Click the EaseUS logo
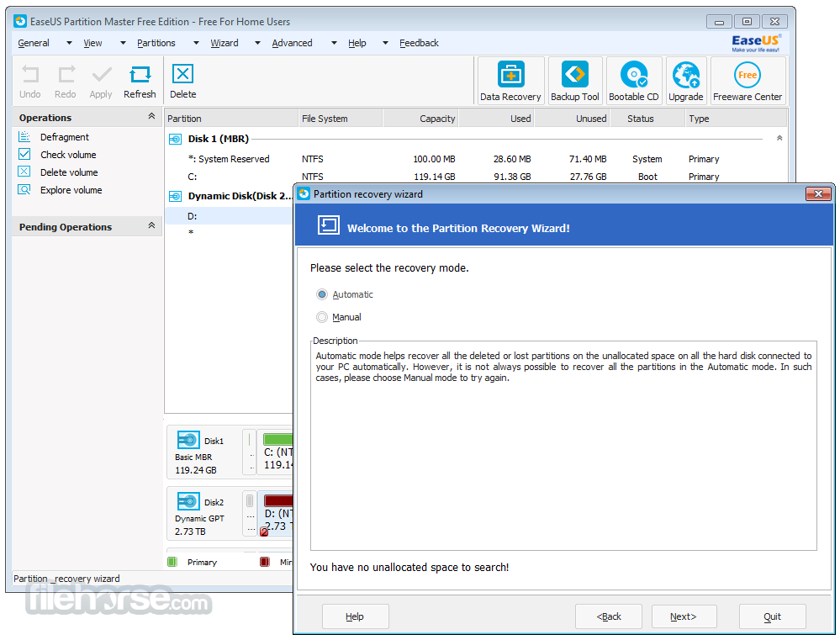The width and height of the screenshot is (840, 640). coord(757,43)
